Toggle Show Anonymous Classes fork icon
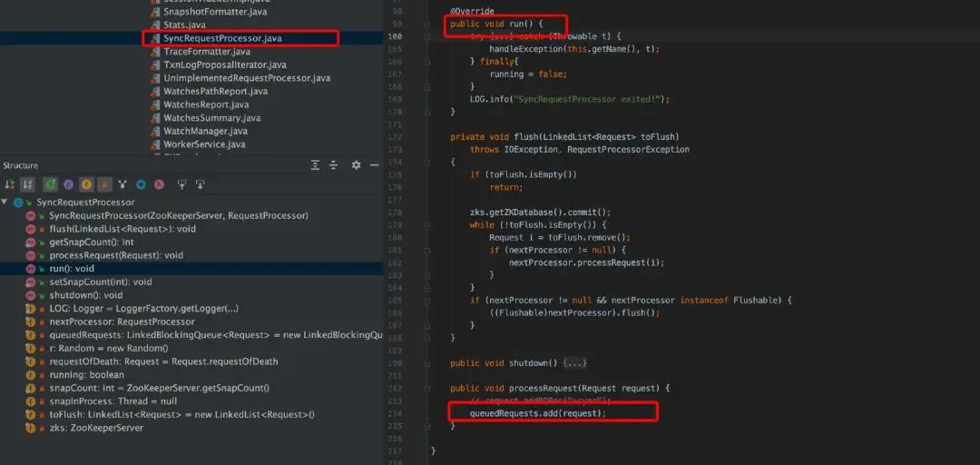The height and width of the screenshot is (465, 980). 122,184
